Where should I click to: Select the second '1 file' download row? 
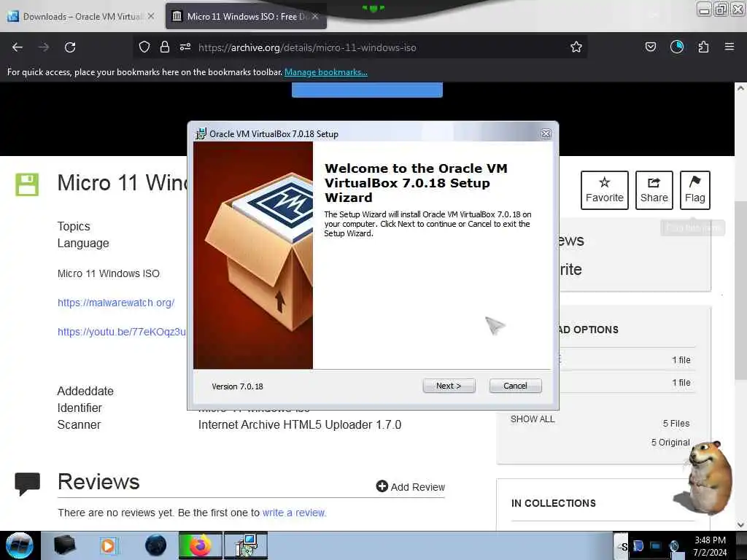[x=627, y=382]
